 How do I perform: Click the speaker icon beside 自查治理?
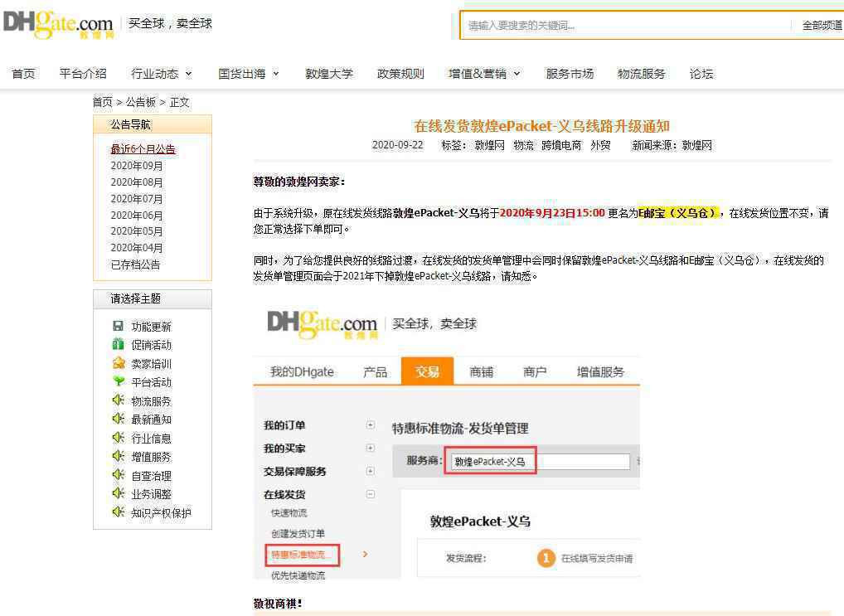(119, 474)
